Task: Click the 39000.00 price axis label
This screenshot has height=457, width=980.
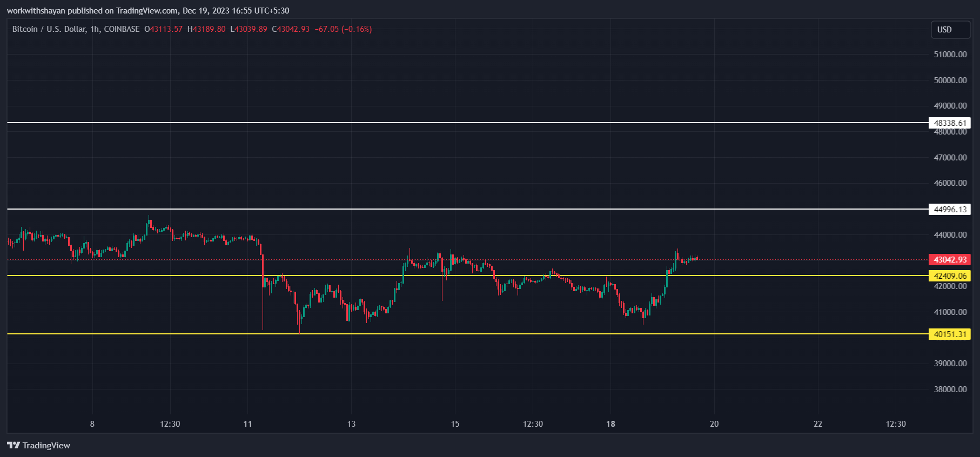Action: point(950,364)
